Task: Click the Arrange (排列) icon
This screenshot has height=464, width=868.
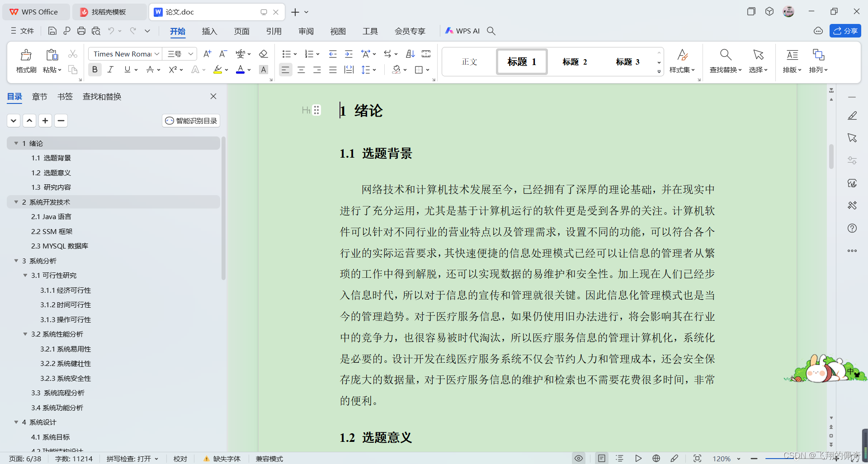Action: click(x=818, y=55)
